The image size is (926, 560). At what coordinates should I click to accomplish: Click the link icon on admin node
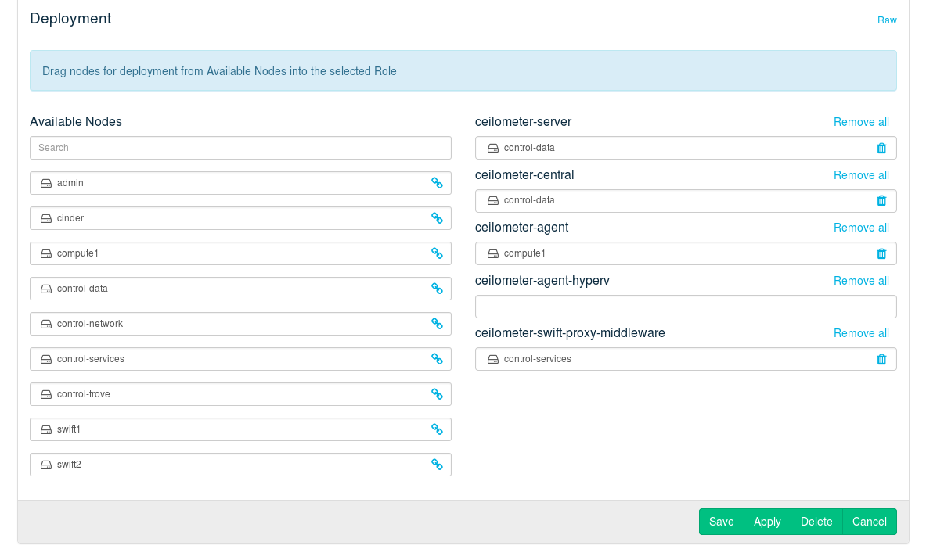point(437,183)
